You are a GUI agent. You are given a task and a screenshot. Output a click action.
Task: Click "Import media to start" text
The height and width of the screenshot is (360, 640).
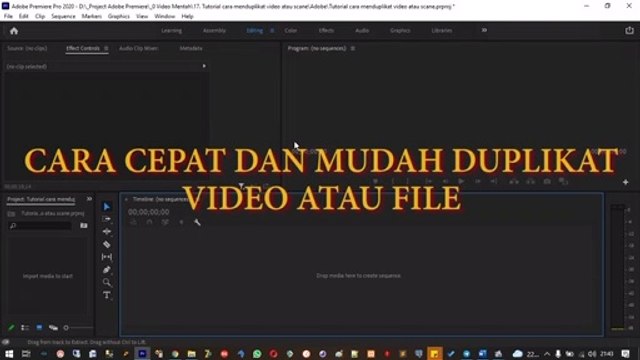[x=48, y=276]
